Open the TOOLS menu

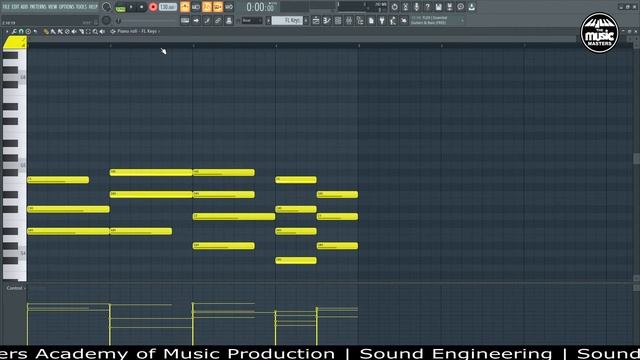(x=81, y=7)
